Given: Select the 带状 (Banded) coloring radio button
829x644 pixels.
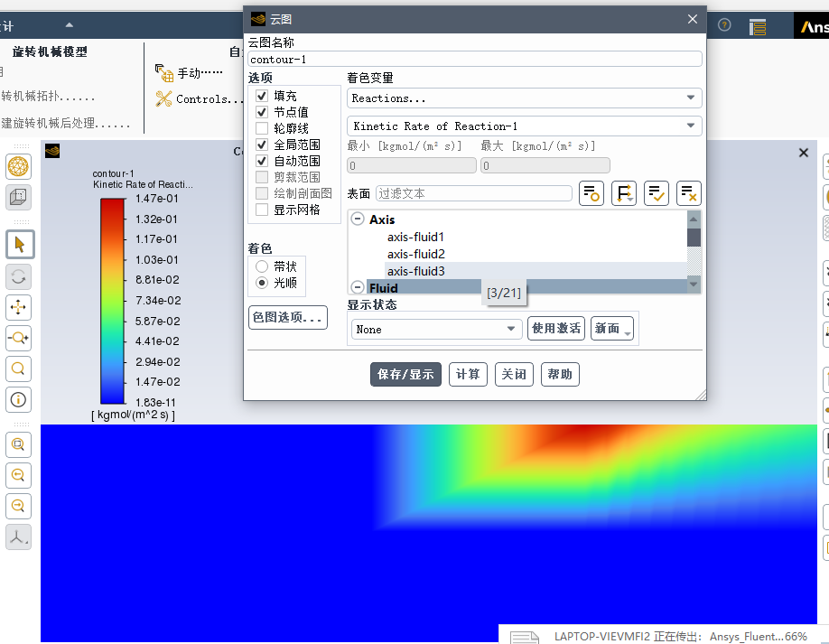Looking at the screenshot, I should coord(262,266).
